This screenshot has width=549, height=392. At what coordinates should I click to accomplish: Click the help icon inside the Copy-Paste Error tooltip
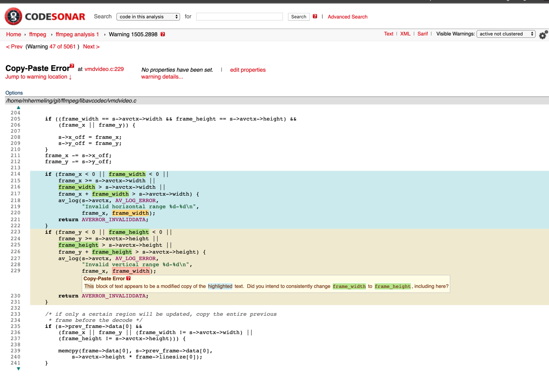tap(129, 278)
